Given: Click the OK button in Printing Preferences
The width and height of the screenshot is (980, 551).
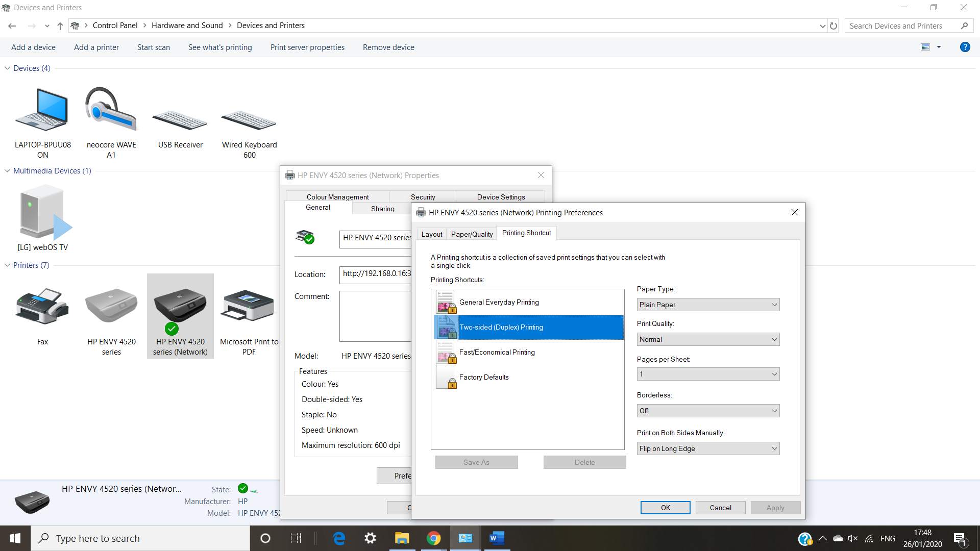Looking at the screenshot, I should point(665,508).
